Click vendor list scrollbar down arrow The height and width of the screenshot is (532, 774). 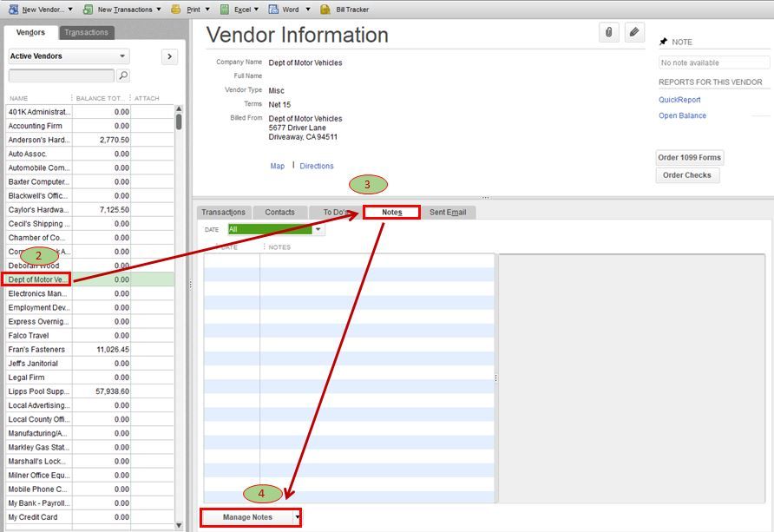tap(179, 526)
